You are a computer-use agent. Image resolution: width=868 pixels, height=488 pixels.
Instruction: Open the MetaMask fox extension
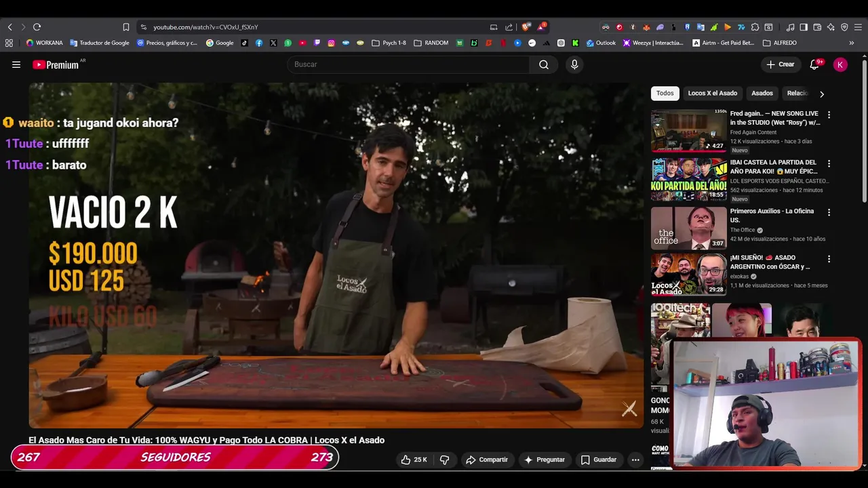[x=646, y=27]
